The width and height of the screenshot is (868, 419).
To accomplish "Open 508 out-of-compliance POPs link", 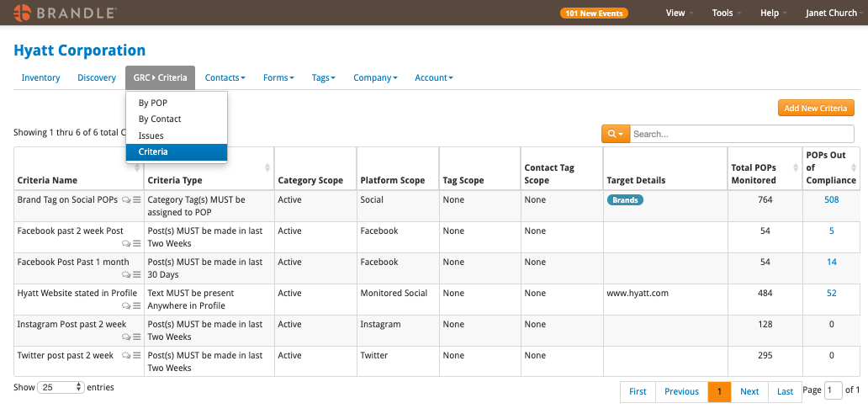I will 832,199.
